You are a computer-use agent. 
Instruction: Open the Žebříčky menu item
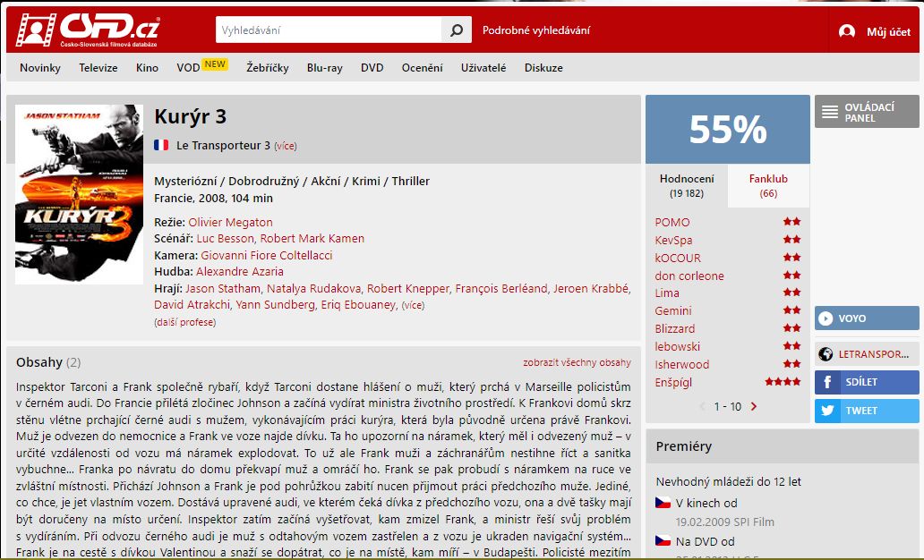(268, 68)
